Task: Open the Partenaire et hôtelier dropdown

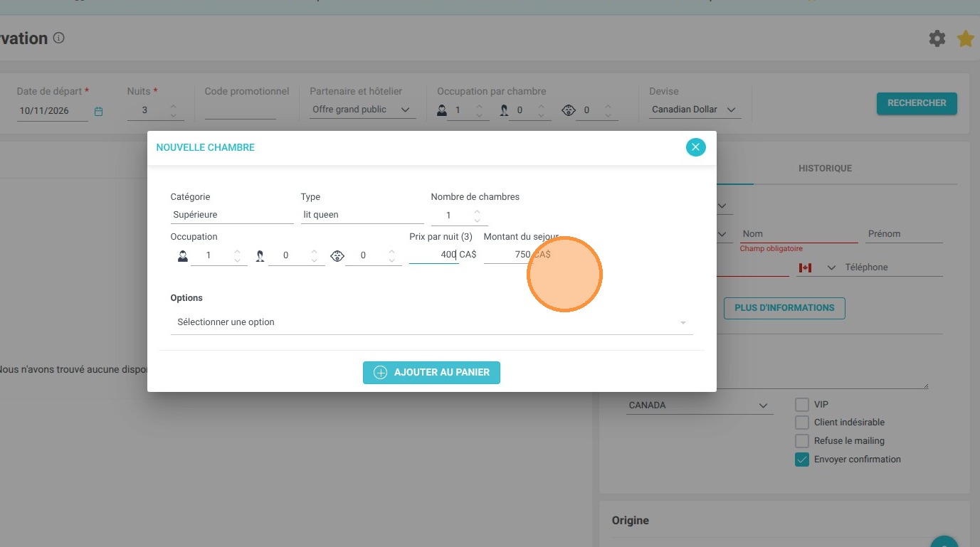Action: pos(363,110)
